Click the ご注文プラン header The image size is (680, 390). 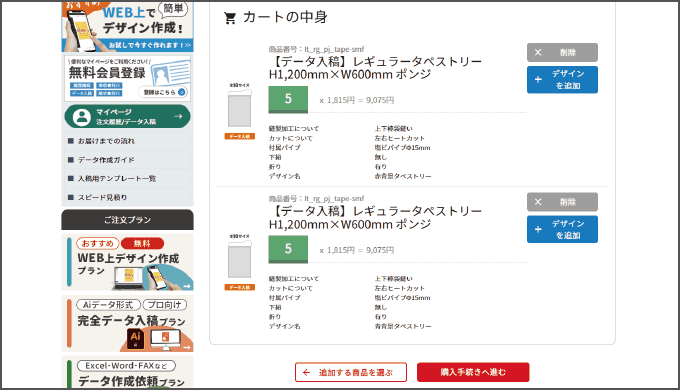[x=128, y=220]
